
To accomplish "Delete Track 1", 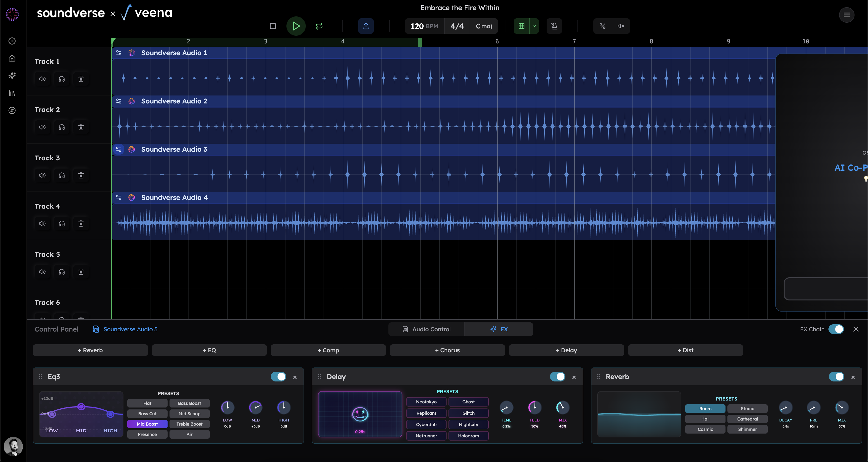I will pyautogui.click(x=81, y=79).
